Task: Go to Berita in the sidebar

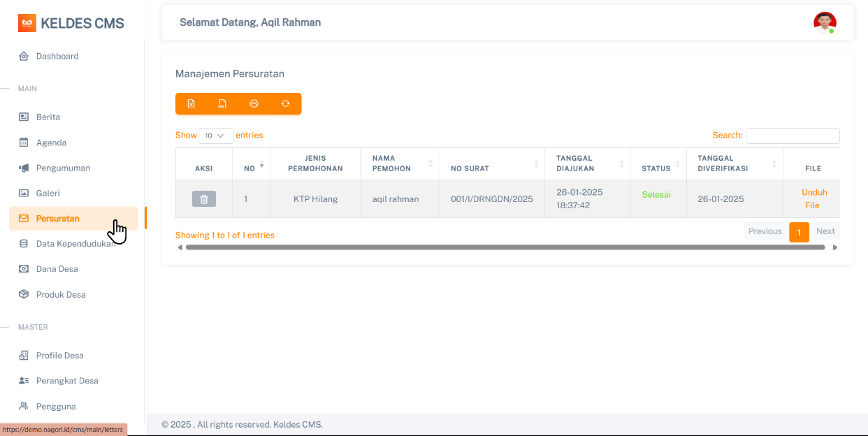Action: point(48,117)
